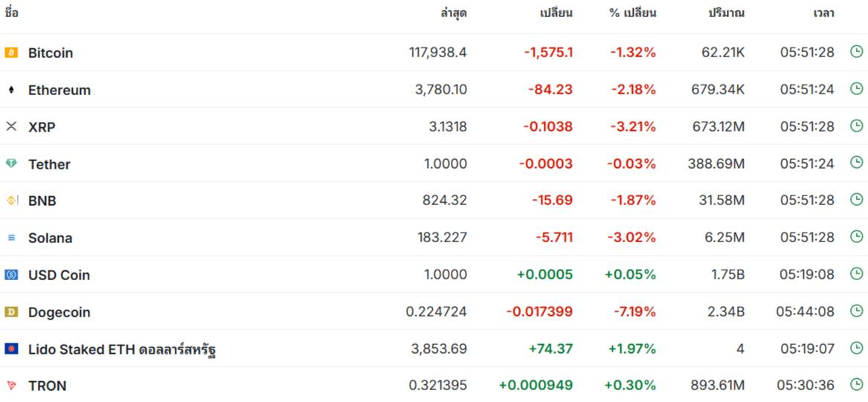Click the clock icon in Bitcoin row

click(x=856, y=52)
